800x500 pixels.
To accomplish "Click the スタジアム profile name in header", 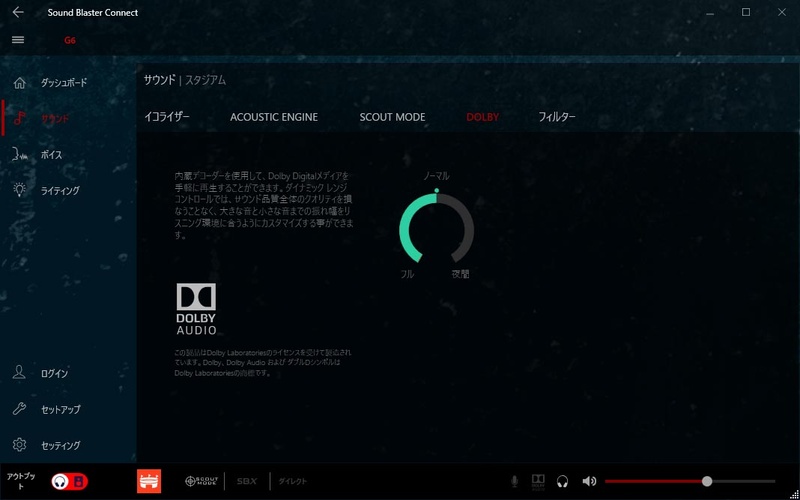I will coord(206,80).
